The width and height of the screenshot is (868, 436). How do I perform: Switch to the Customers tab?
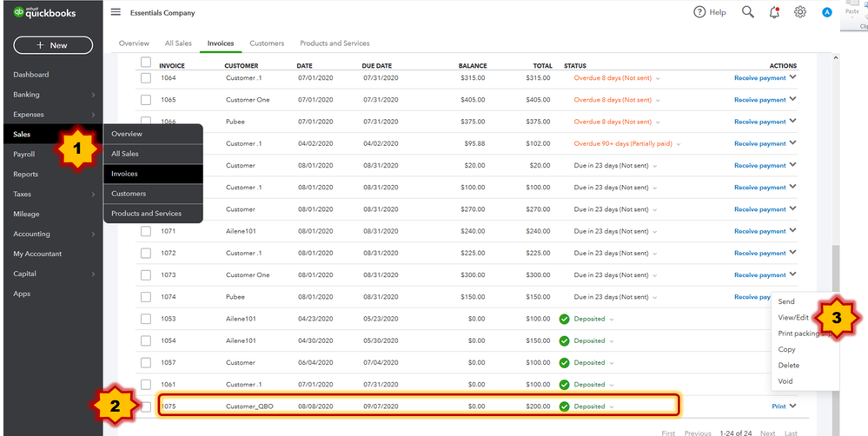coord(267,43)
